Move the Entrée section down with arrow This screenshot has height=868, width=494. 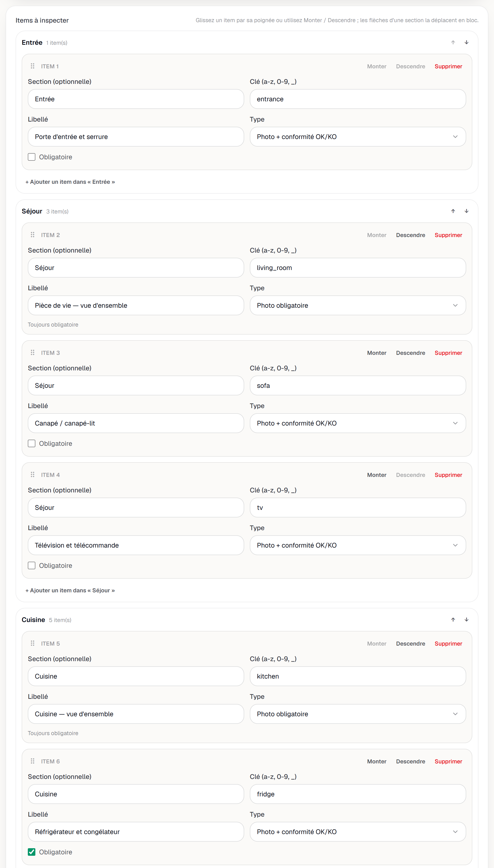(x=466, y=42)
